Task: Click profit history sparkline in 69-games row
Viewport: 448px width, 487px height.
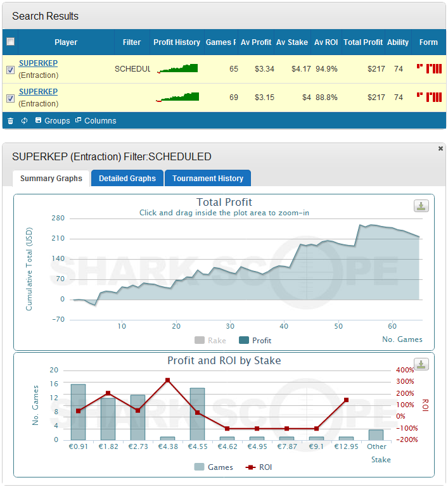Action: click(177, 97)
